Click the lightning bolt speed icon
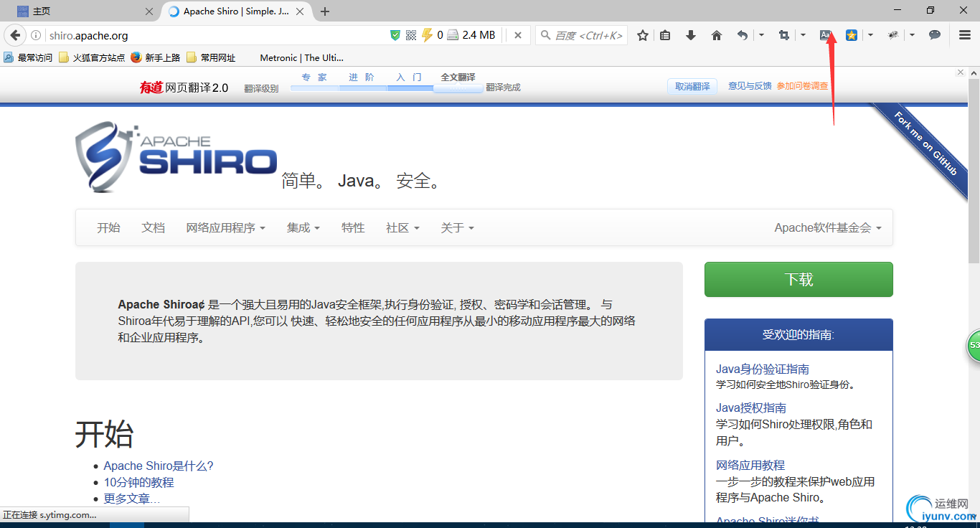The width and height of the screenshot is (980, 528). (427, 35)
